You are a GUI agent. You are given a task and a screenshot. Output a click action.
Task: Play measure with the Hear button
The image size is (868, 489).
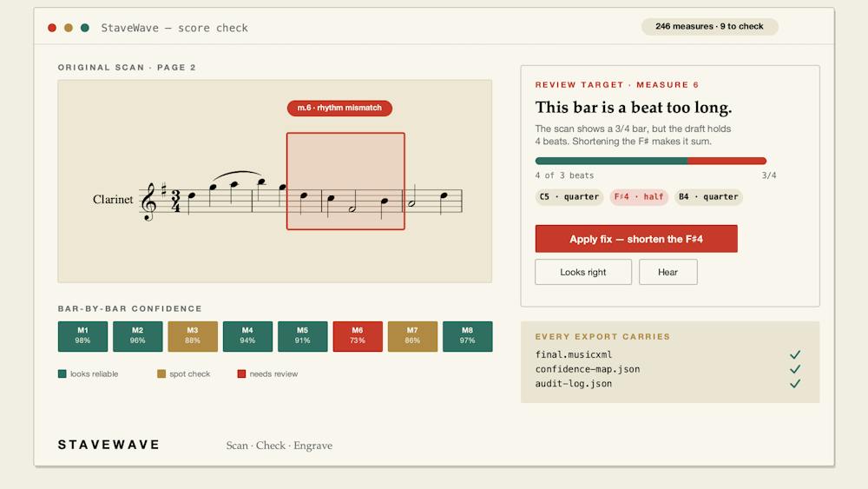pyautogui.click(x=667, y=272)
